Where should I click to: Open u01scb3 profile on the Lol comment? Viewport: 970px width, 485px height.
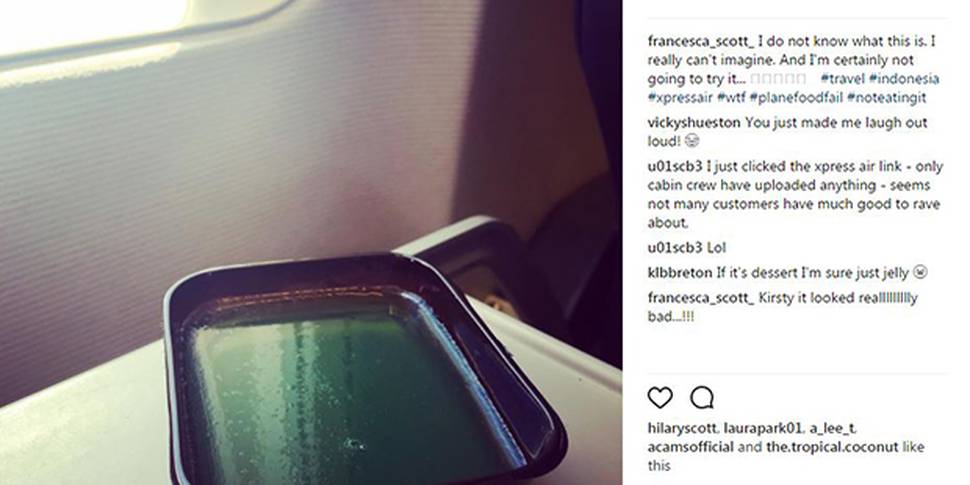(x=675, y=247)
